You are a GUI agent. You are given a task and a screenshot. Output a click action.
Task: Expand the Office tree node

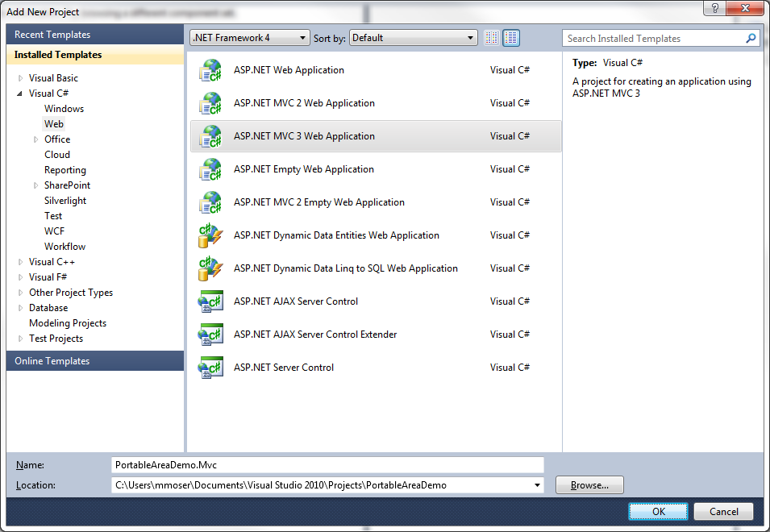pyautogui.click(x=35, y=139)
